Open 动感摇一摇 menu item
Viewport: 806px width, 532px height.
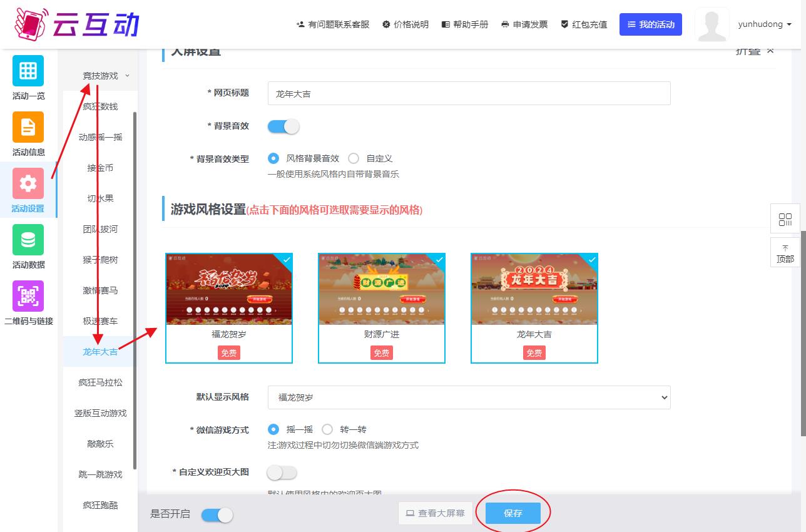[100, 137]
